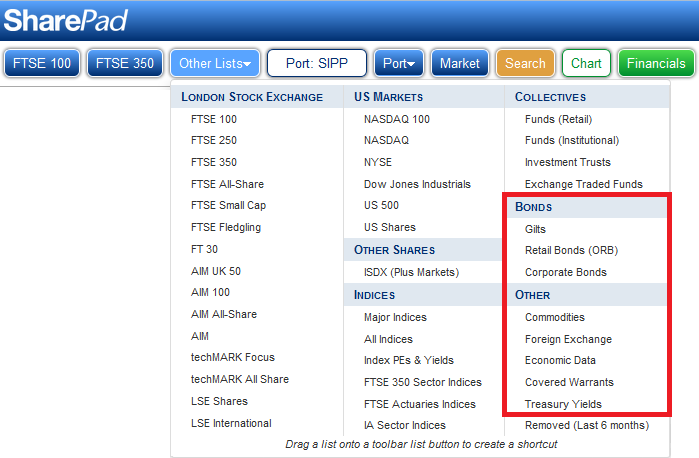Choose Exchange Traded Funds list
The image size is (699, 458).
click(584, 184)
